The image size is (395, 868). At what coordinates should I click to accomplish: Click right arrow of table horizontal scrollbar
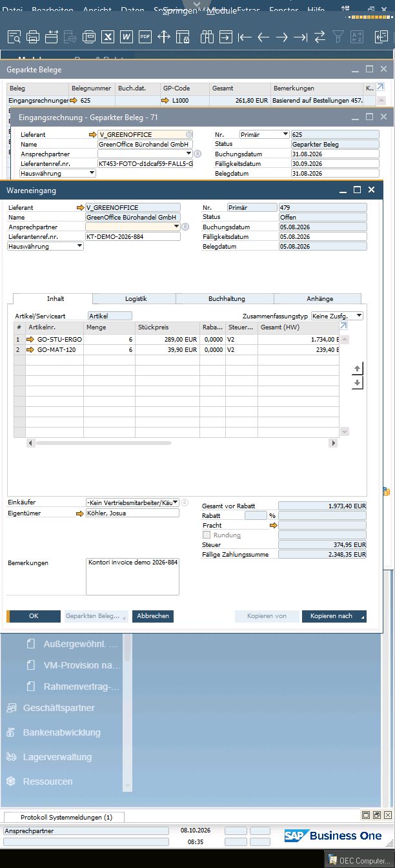tap(334, 443)
